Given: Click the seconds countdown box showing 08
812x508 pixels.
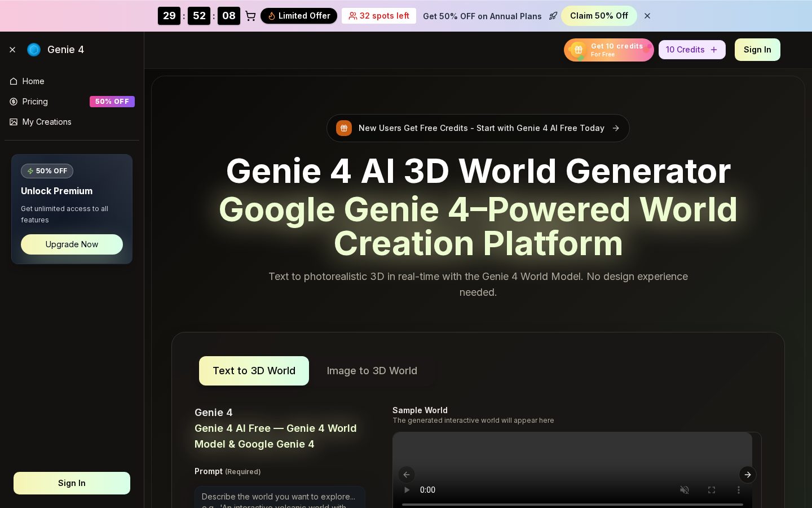Looking at the screenshot, I should 229,16.
